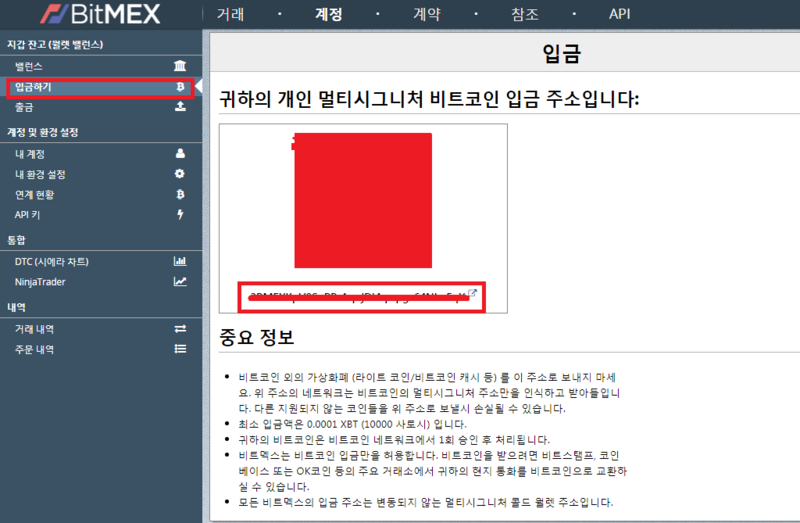Open 내 환경 설정 in the sidebar
This screenshot has width=800, height=523.
(x=40, y=175)
